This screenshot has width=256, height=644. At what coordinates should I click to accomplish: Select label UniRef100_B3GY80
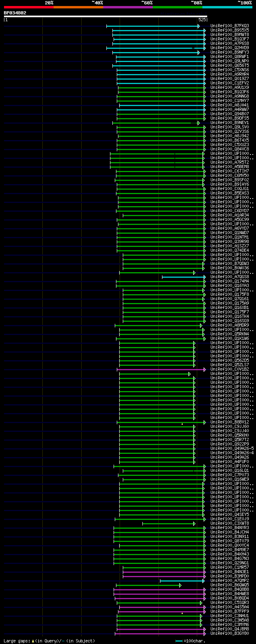(230, 634)
